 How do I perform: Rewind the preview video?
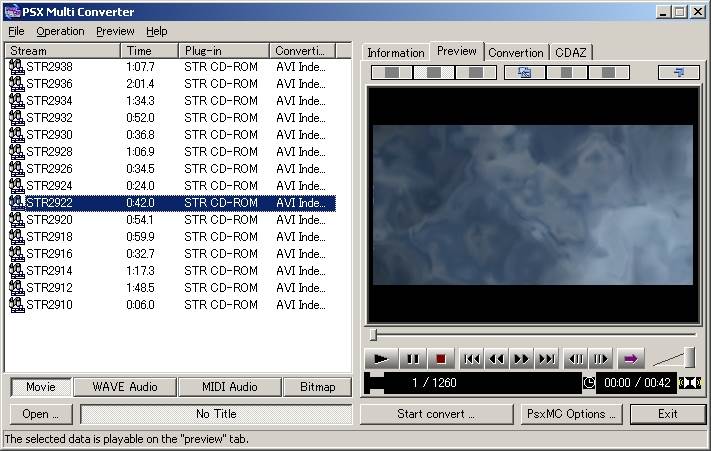[497, 359]
